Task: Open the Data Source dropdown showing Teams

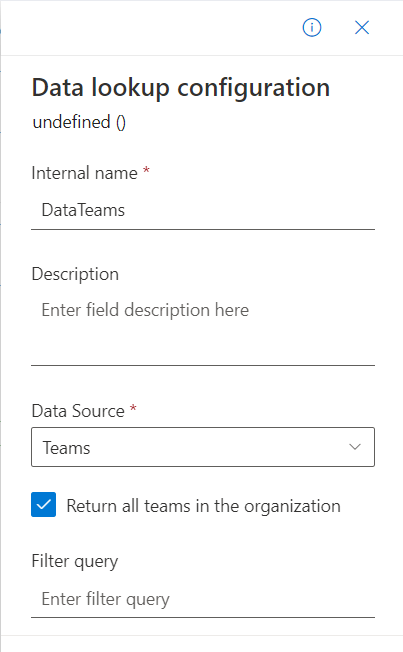Action: click(x=203, y=447)
